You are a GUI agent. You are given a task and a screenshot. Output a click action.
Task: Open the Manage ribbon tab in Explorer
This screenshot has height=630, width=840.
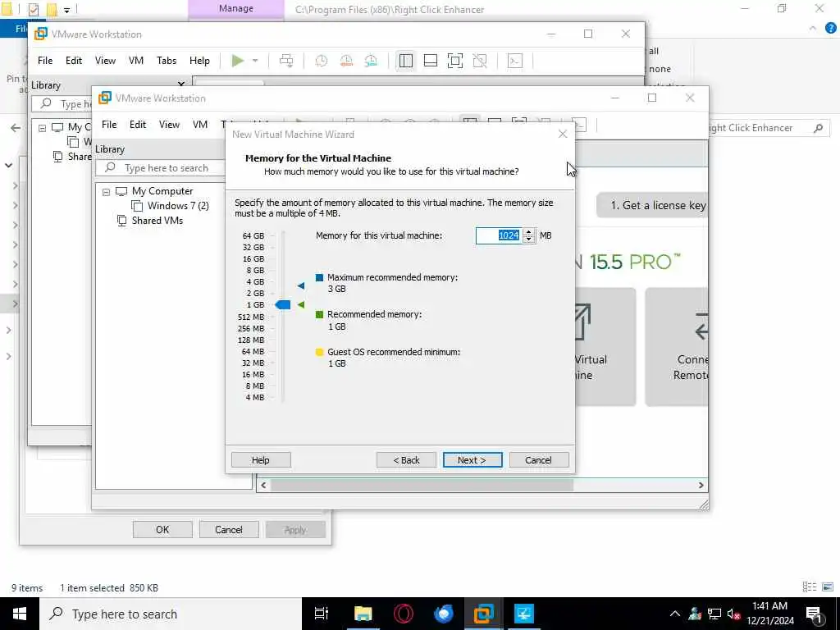click(235, 8)
